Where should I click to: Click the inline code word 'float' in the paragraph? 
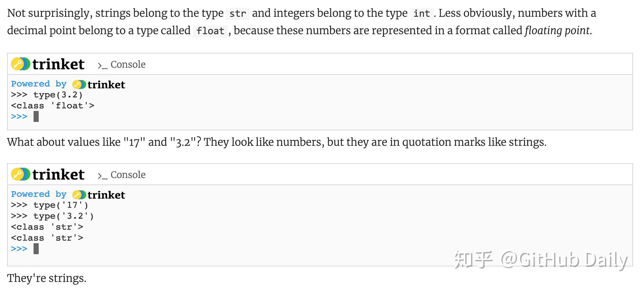(210, 31)
